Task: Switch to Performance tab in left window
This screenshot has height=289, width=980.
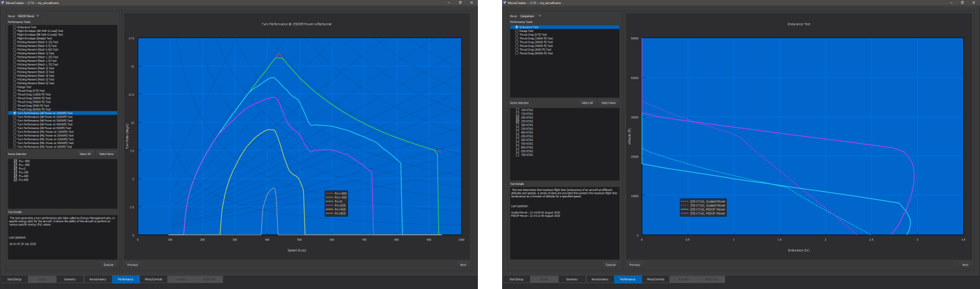Action: click(x=126, y=279)
